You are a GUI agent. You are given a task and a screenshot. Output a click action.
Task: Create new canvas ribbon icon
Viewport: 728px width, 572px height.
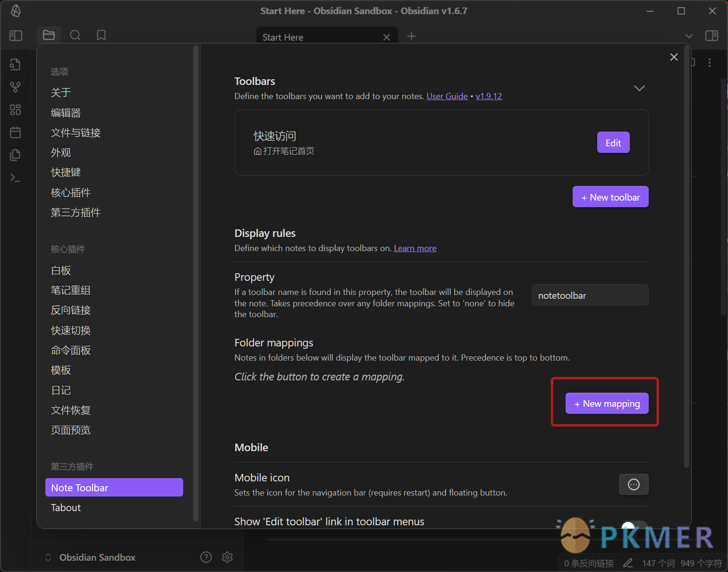(x=15, y=110)
